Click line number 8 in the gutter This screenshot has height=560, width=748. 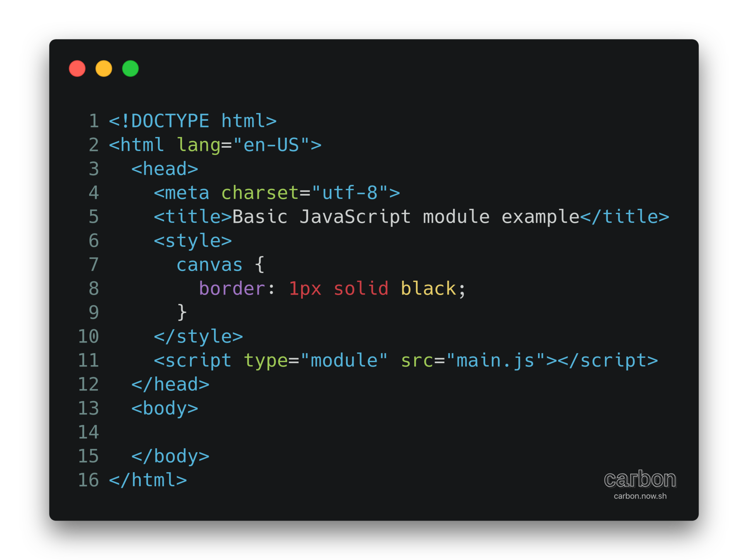[94, 289]
